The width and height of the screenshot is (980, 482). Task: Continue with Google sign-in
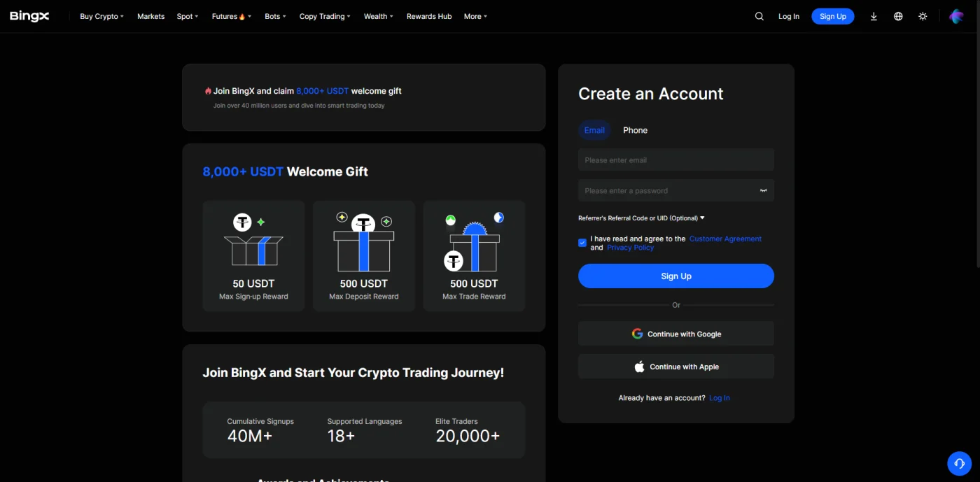click(676, 334)
